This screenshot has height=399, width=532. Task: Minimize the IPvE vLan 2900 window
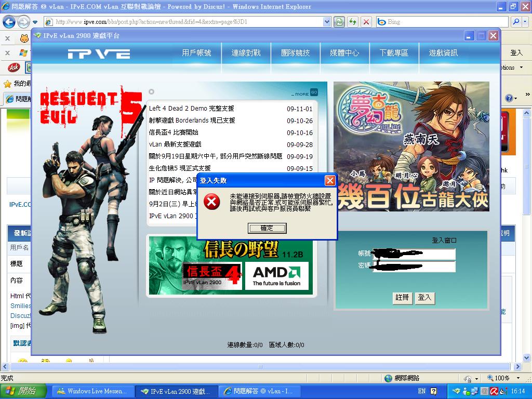tap(469, 36)
